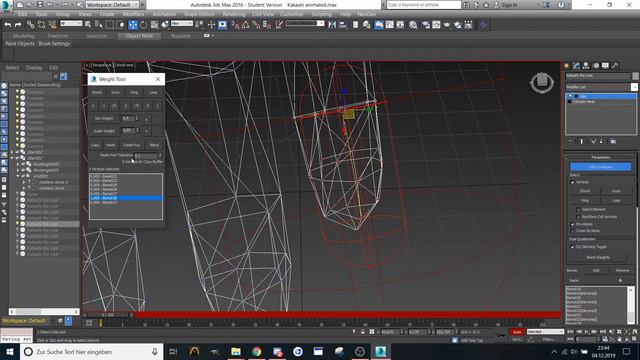Click the bone list vertical scrollbar

click(631, 305)
